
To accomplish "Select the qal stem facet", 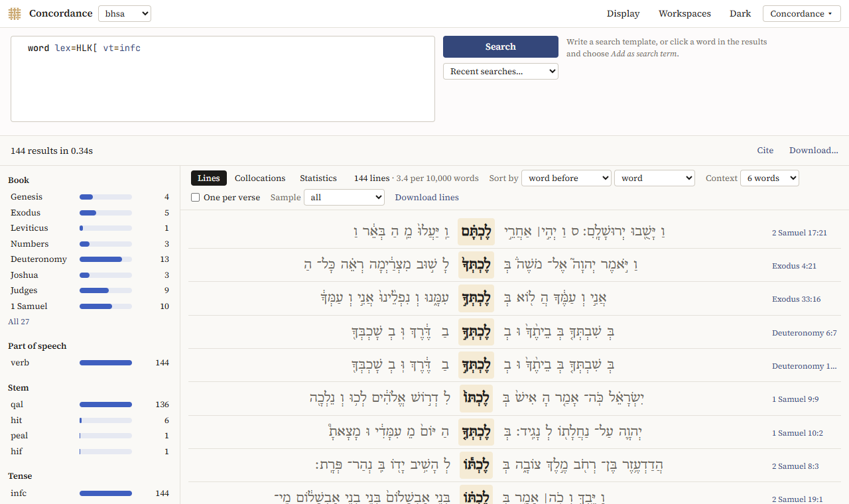I will pyautogui.click(x=90, y=405).
